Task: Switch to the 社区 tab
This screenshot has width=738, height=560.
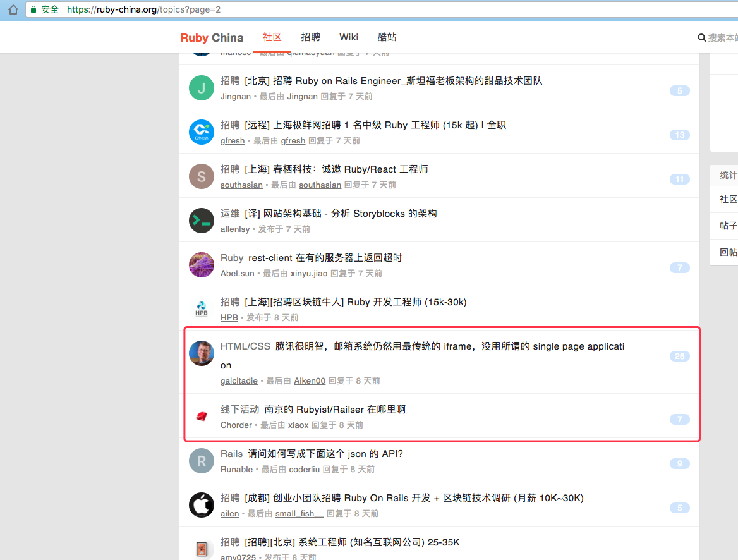Action: pyautogui.click(x=272, y=37)
